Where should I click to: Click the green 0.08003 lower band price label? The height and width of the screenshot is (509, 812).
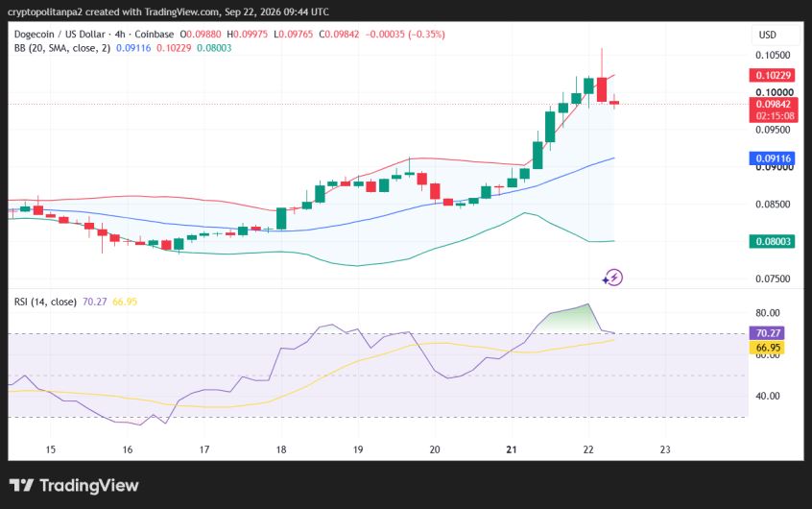click(x=772, y=242)
